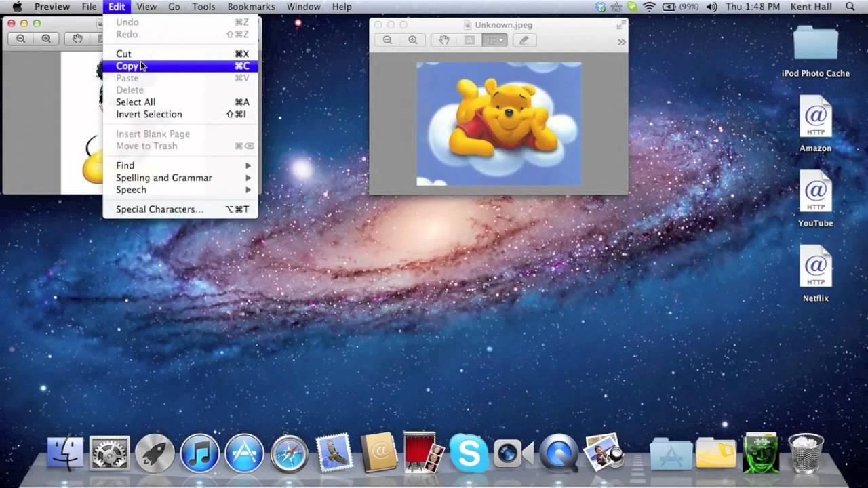Open the green face stack in Dock
868x488 pixels.
(x=761, y=452)
